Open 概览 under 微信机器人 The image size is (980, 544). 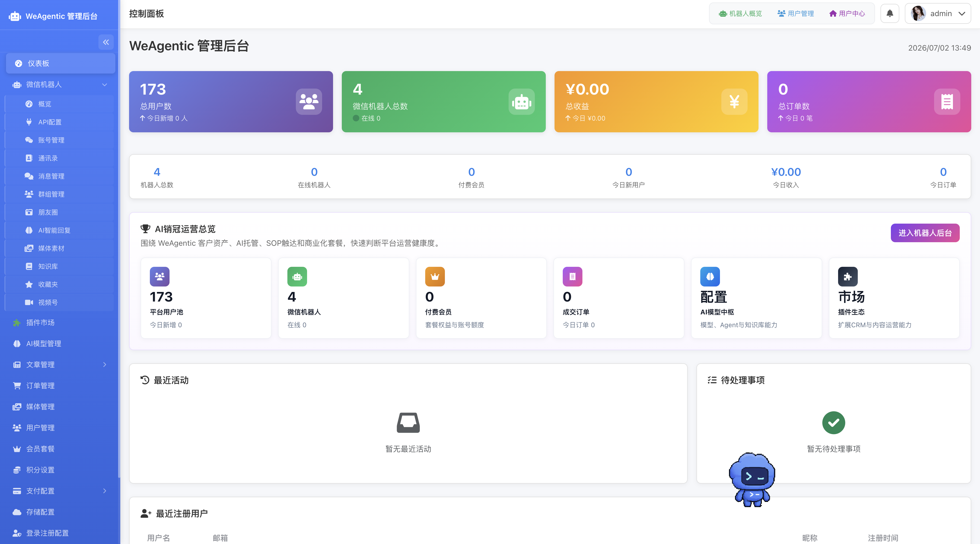coord(59,104)
